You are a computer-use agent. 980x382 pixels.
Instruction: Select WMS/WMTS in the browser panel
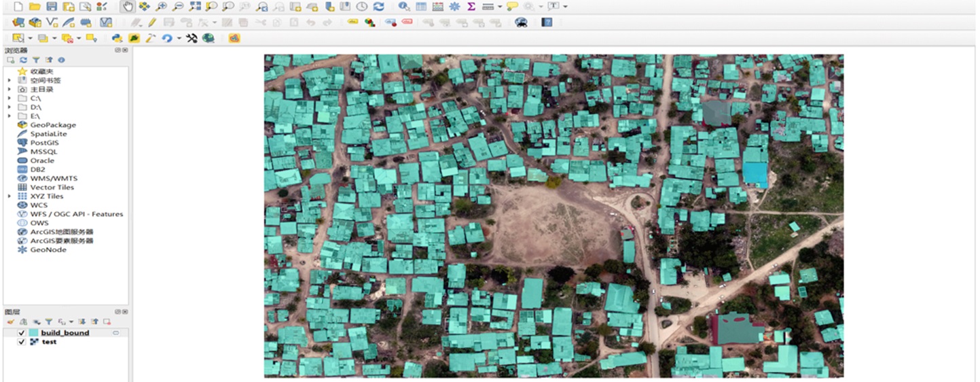tap(54, 178)
